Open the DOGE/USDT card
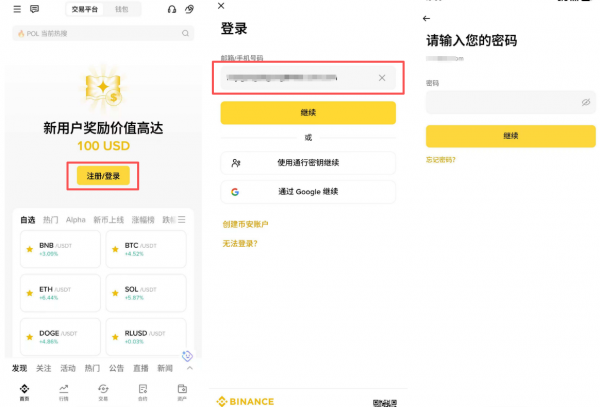600x407 pixels. (60, 337)
